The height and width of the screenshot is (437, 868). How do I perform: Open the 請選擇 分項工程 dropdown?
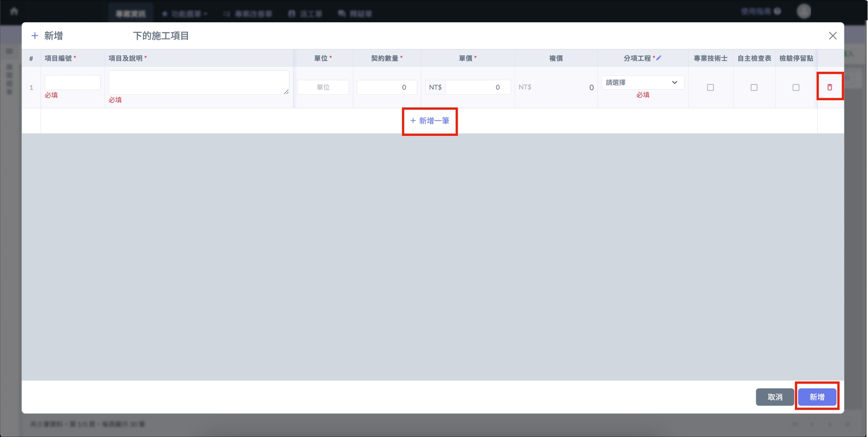coord(642,82)
